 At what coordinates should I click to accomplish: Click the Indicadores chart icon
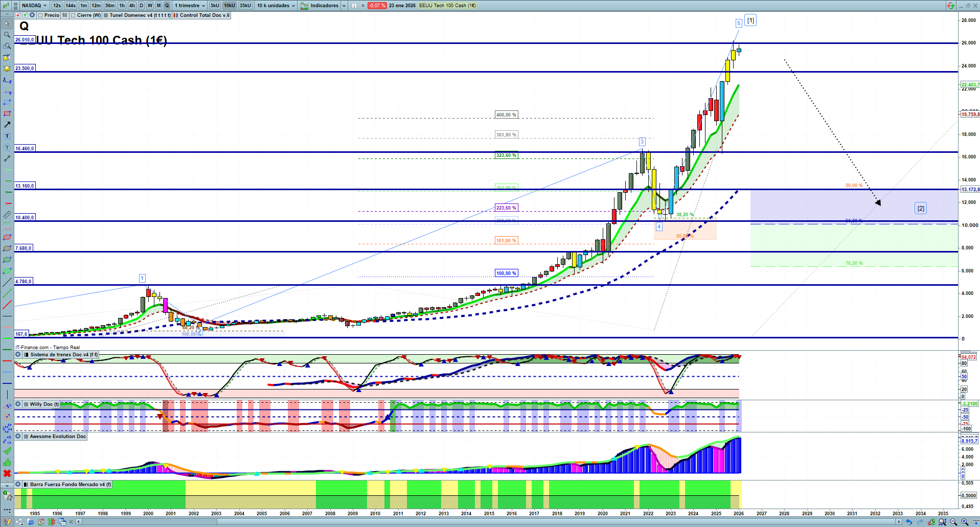pos(304,6)
